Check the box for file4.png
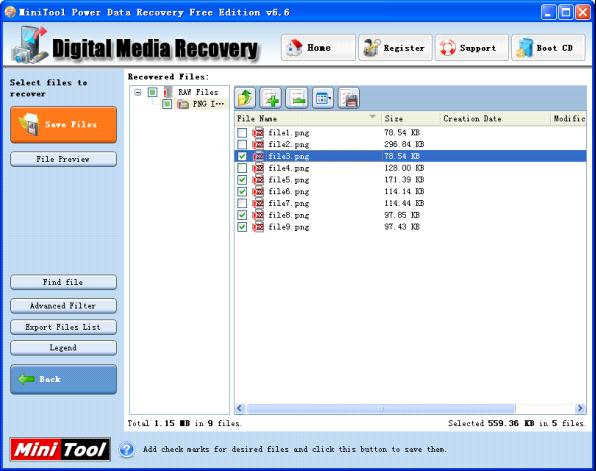Image resolution: width=596 pixels, height=471 pixels. [x=242, y=168]
